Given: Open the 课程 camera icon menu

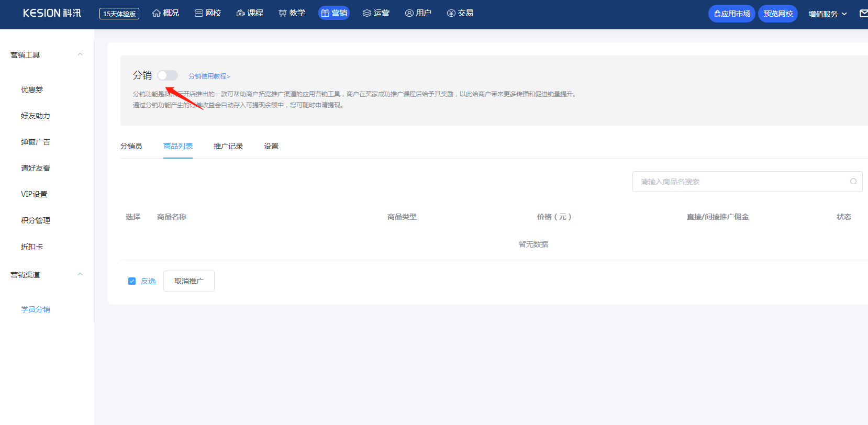Looking at the screenshot, I should [x=241, y=13].
